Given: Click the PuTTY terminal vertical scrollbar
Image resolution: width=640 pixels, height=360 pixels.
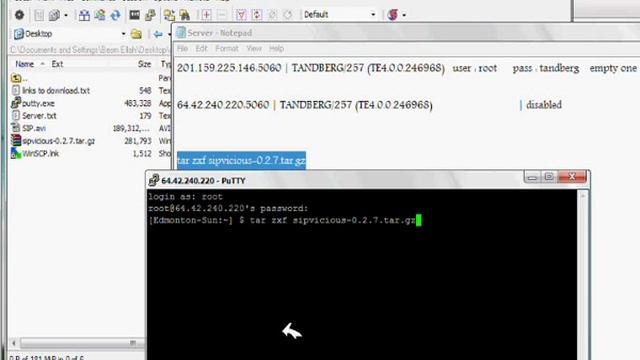Looking at the screenshot, I should [582, 274].
